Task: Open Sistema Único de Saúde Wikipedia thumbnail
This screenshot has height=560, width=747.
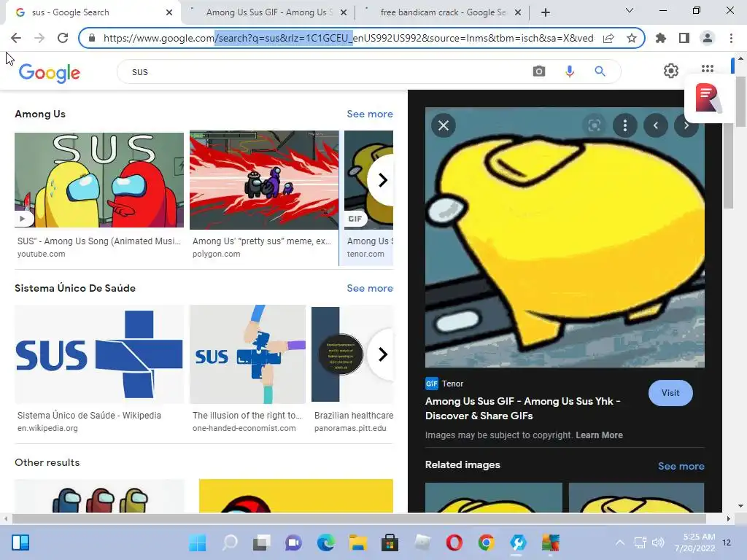Action: click(99, 354)
